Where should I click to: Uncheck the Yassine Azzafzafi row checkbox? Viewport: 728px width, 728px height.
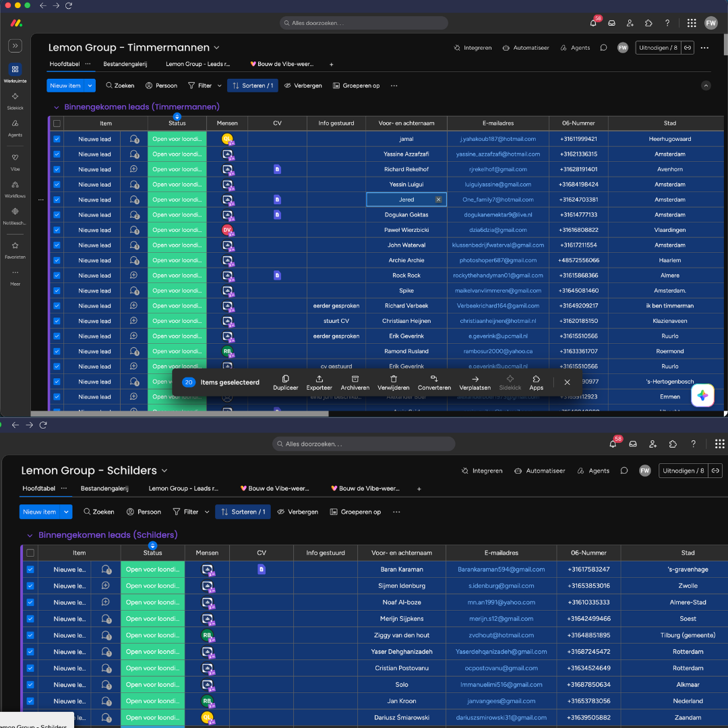57,154
